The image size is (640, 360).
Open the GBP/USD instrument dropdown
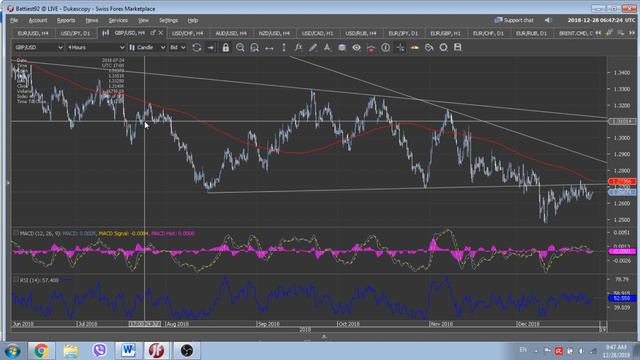tap(38, 47)
